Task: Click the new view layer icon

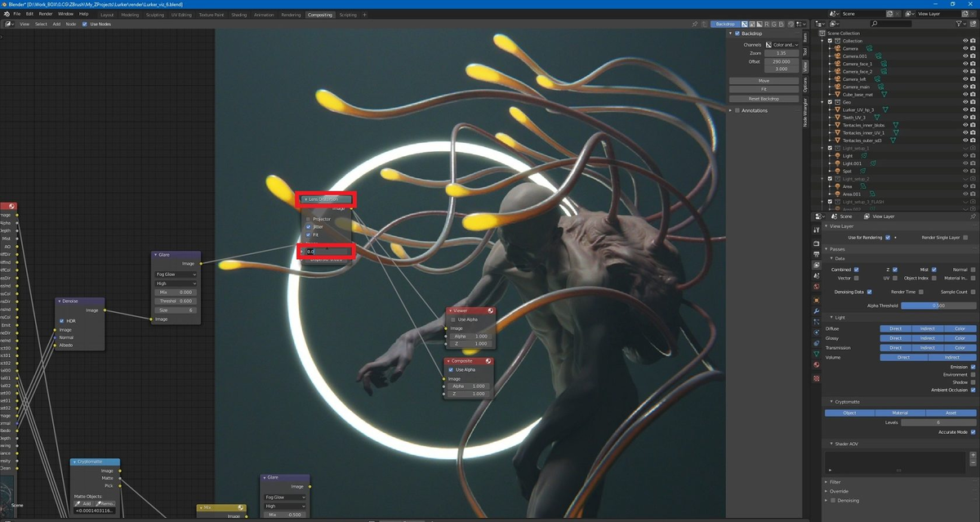Action: pos(964,14)
